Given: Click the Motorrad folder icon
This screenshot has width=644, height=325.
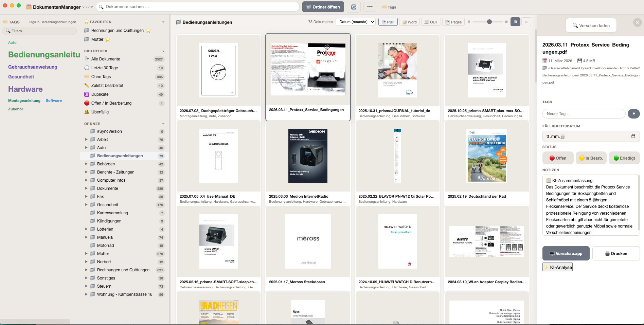Looking at the screenshot, I should coord(92,246).
